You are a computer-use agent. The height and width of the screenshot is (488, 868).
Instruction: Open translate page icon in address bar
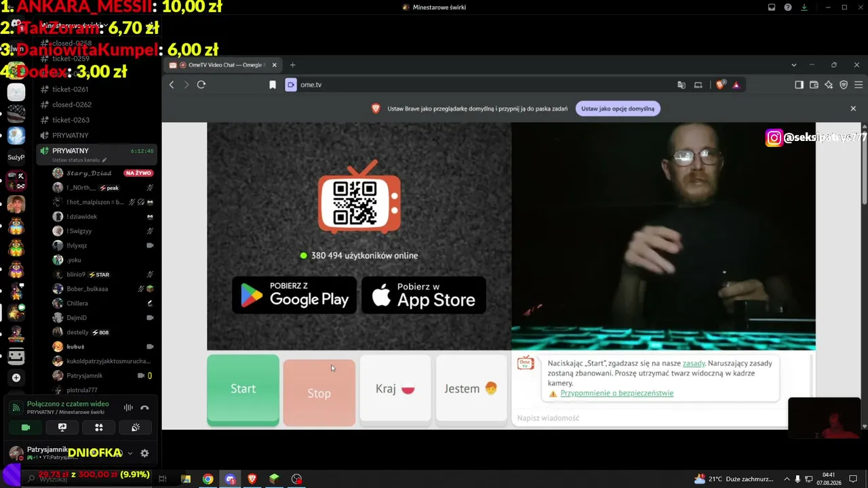pos(682,85)
